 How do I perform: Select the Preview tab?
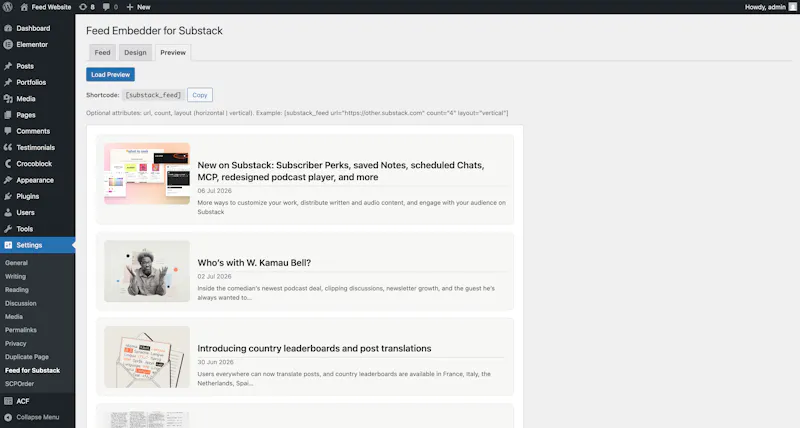coord(173,53)
